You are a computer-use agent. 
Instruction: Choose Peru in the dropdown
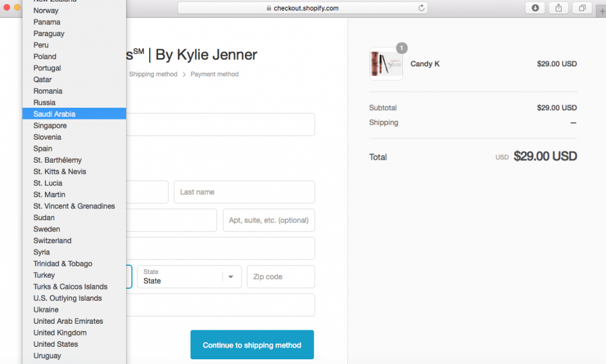[x=74, y=45]
